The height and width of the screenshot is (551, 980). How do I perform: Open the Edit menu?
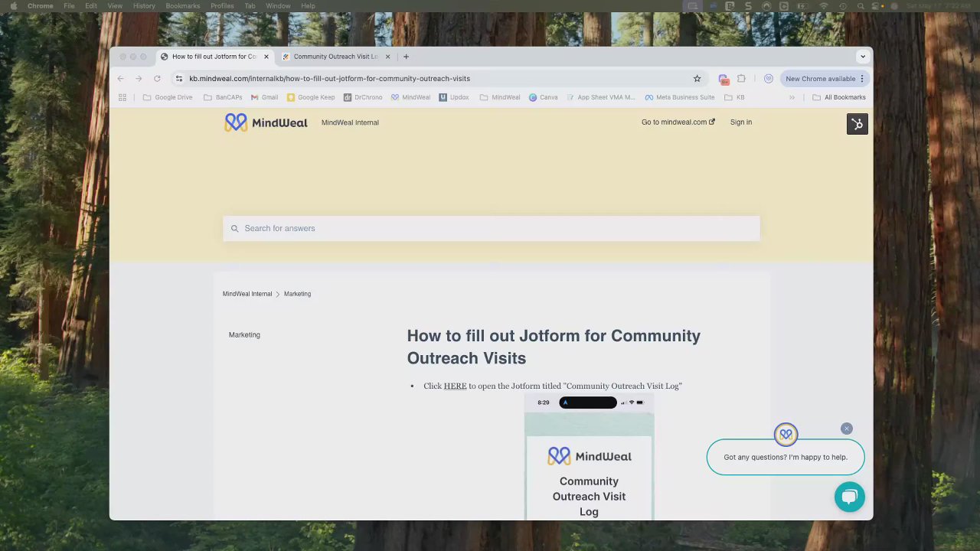point(91,6)
